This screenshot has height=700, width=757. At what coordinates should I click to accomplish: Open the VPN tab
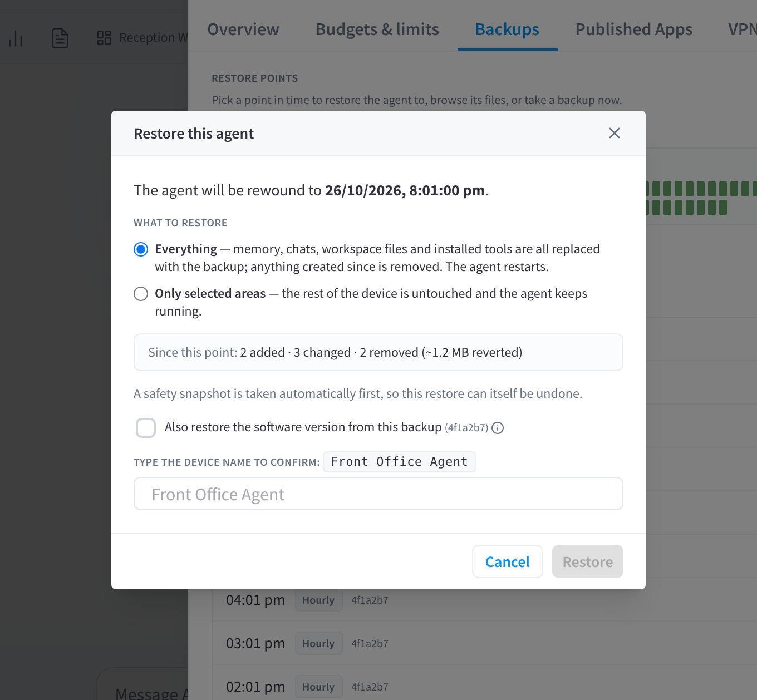[x=741, y=29]
